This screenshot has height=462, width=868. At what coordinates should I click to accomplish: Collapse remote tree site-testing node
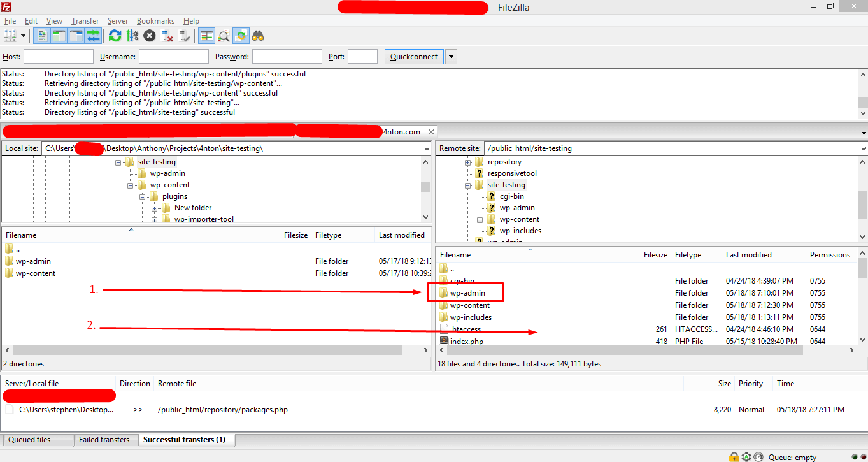tap(468, 185)
